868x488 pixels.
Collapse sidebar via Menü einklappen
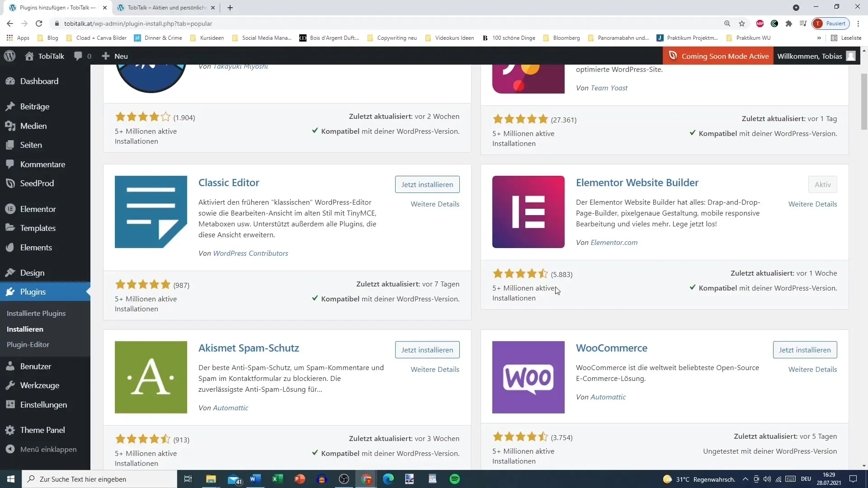coord(48,450)
